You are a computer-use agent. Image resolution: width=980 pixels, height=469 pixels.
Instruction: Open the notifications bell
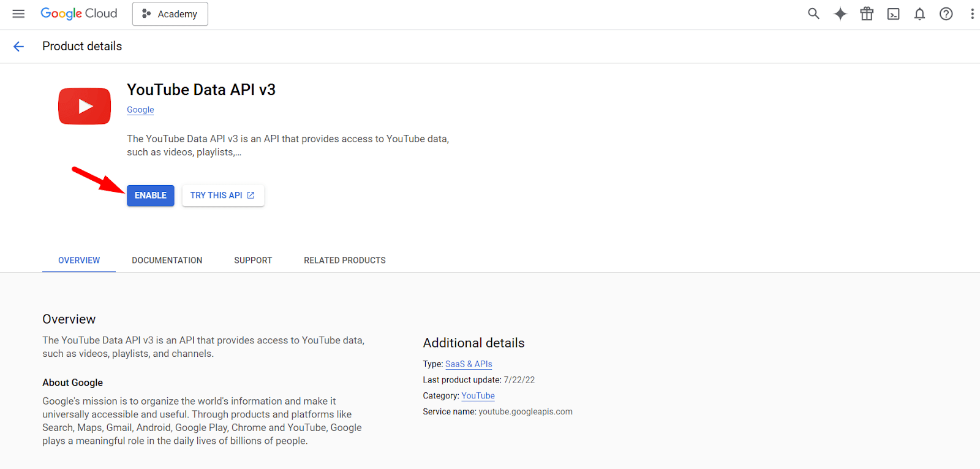[x=919, y=13]
